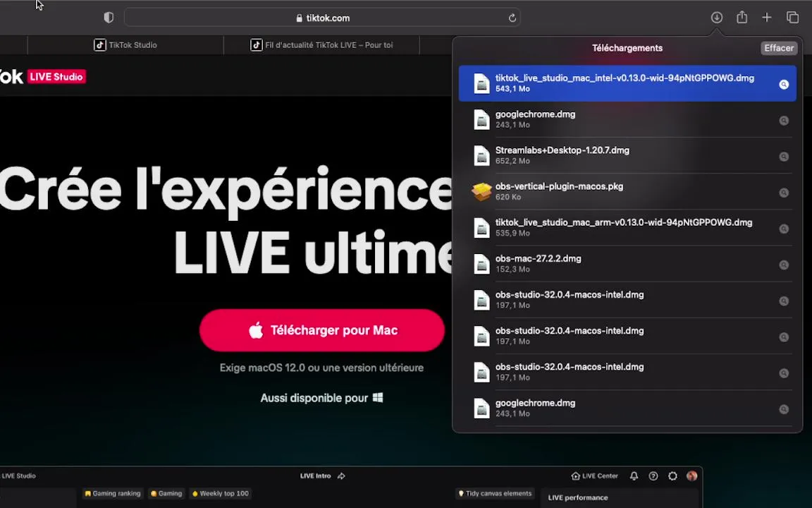Screen dimensions: 812x508
Task: Click the profile avatar in LIVE Studio preview
Action: click(692, 476)
